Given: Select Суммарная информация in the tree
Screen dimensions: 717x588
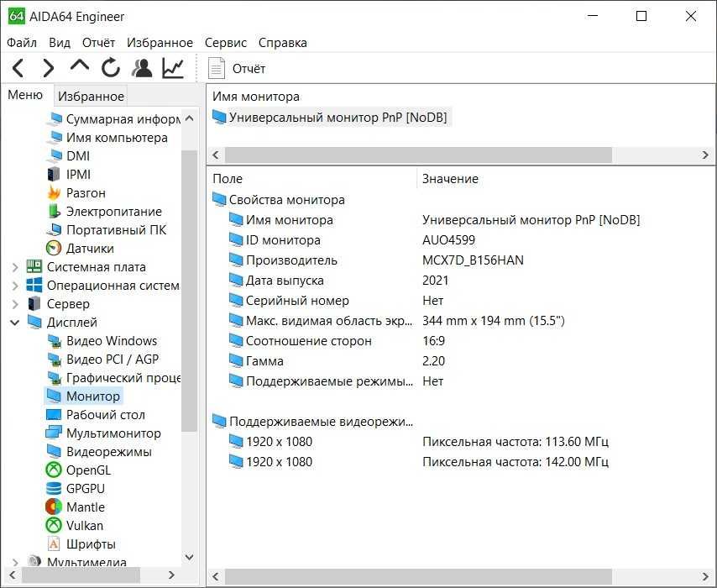Looking at the screenshot, I should click(115, 119).
